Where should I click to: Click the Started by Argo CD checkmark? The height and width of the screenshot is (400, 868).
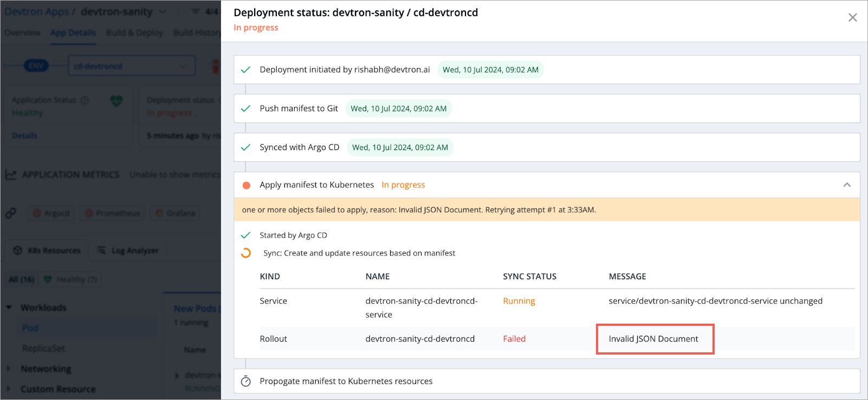click(245, 235)
